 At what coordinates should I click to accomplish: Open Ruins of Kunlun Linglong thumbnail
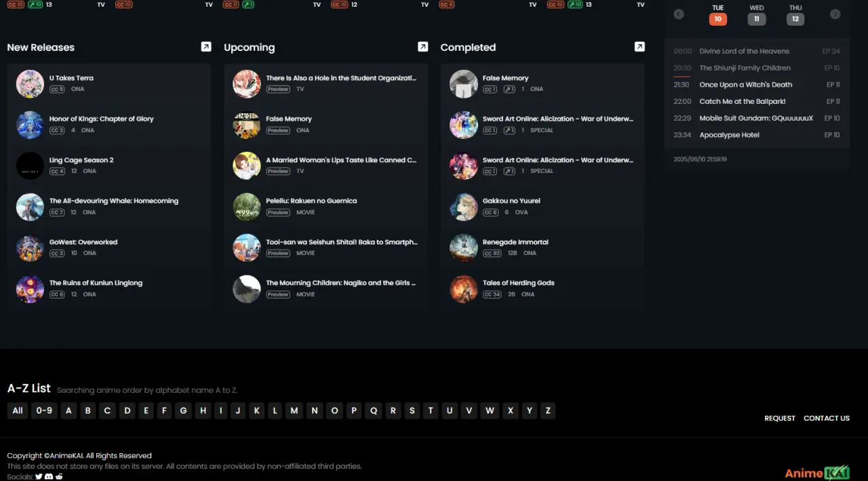pyautogui.click(x=30, y=289)
